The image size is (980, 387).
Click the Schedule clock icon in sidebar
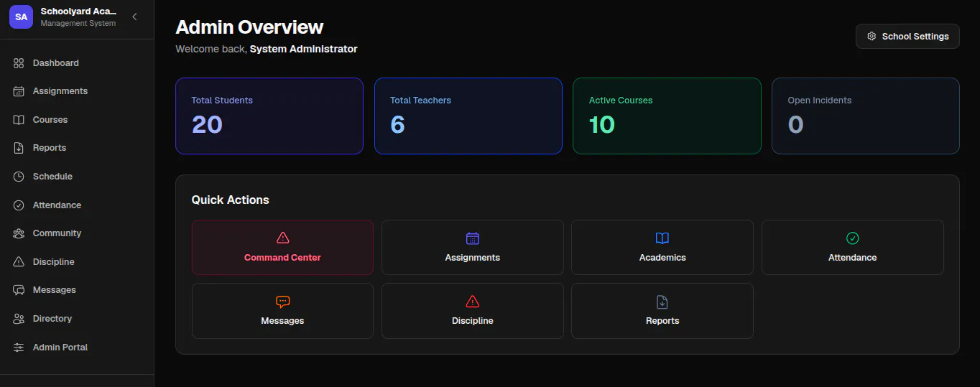(x=19, y=177)
